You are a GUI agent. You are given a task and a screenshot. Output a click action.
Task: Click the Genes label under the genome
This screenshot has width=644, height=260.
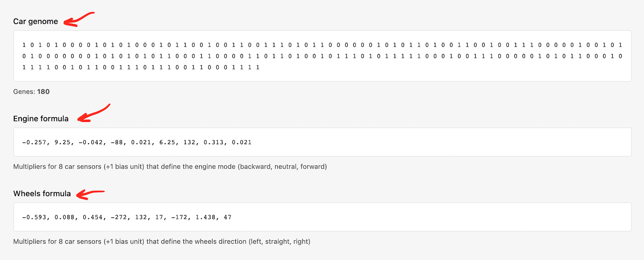pos(24,92)
